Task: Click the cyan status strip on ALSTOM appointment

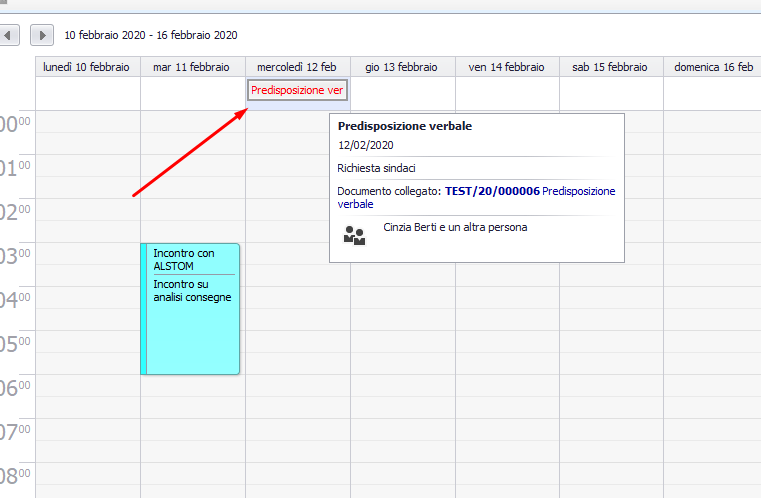Action: point(144,309)
